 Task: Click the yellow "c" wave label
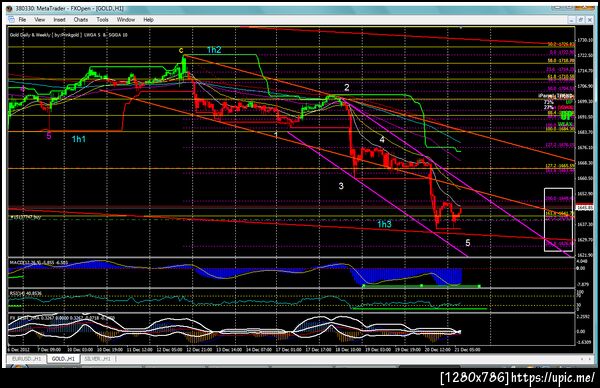pyautogui.click(x=181, y=50)
